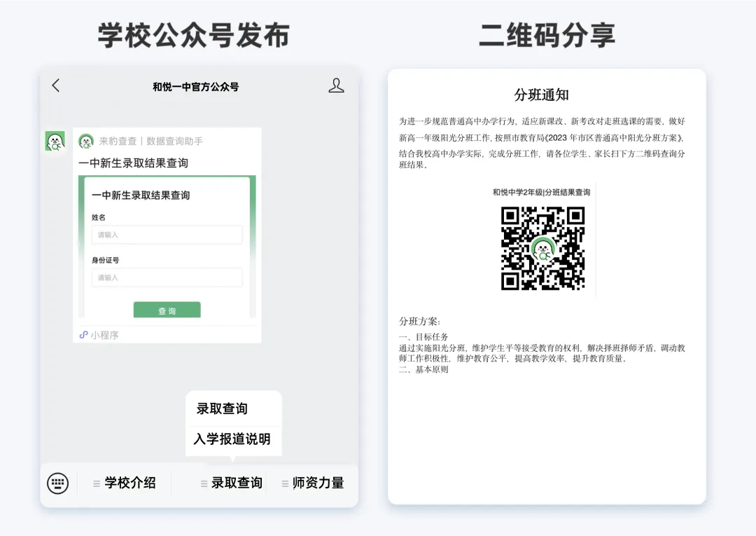Open the 师资力量 bottom menu
Viewport: 756px width, 536px height.
[x=313, y=483]
